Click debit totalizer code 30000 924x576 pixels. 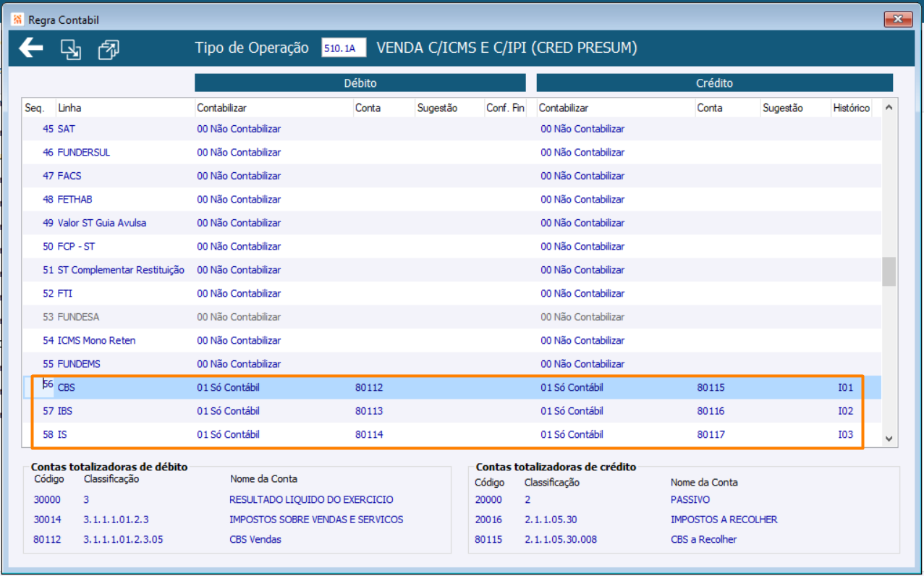(47, 499)
